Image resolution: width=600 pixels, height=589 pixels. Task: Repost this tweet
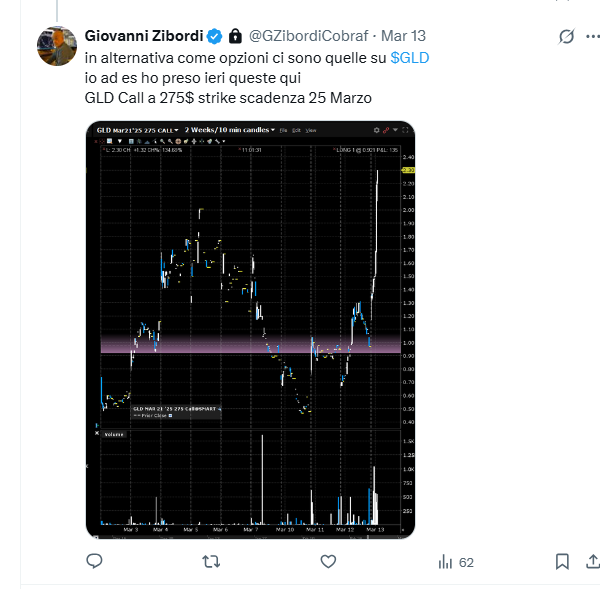tap(211, 562)
